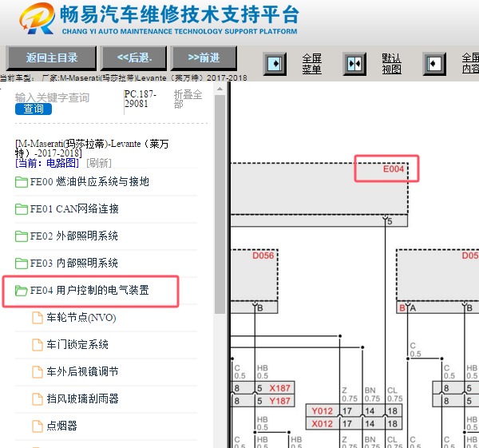
Task: Click 折叠全部 to collapse all
Action: [188, 99]
